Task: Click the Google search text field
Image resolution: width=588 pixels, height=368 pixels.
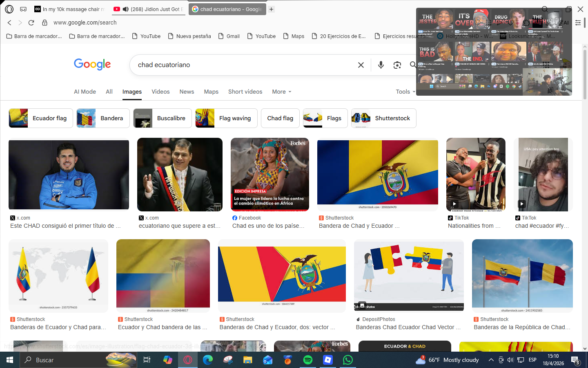Action: 245,65
